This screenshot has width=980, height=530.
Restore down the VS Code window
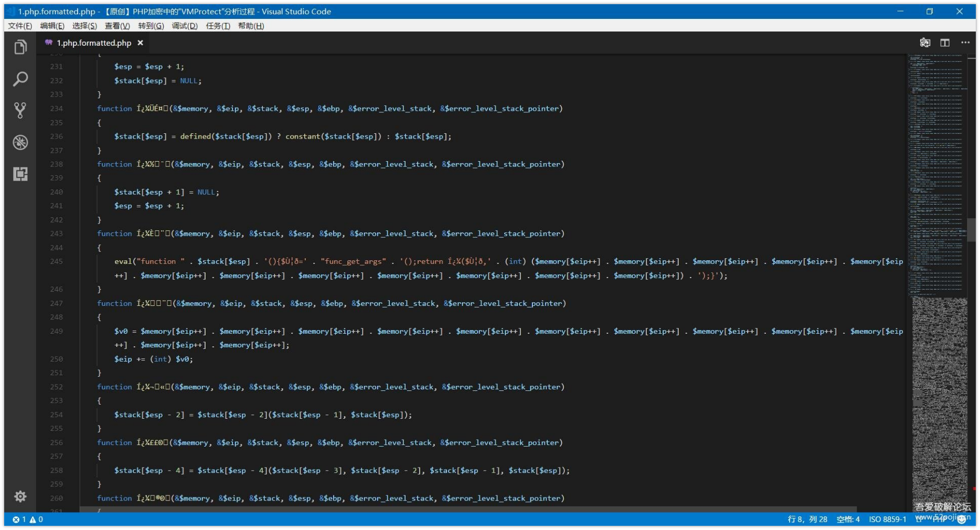coord(930,11)
